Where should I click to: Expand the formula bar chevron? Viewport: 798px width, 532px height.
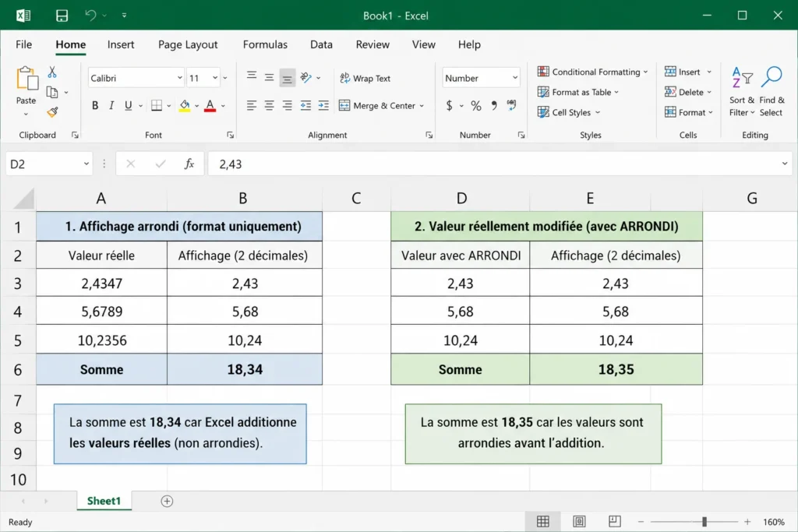pyautogui.click(x=784, y=164)
